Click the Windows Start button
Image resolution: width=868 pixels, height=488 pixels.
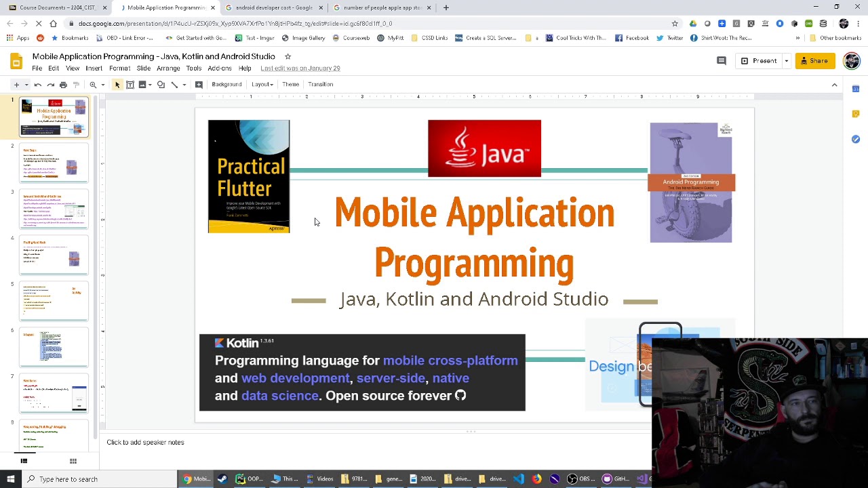click(10, 479)
